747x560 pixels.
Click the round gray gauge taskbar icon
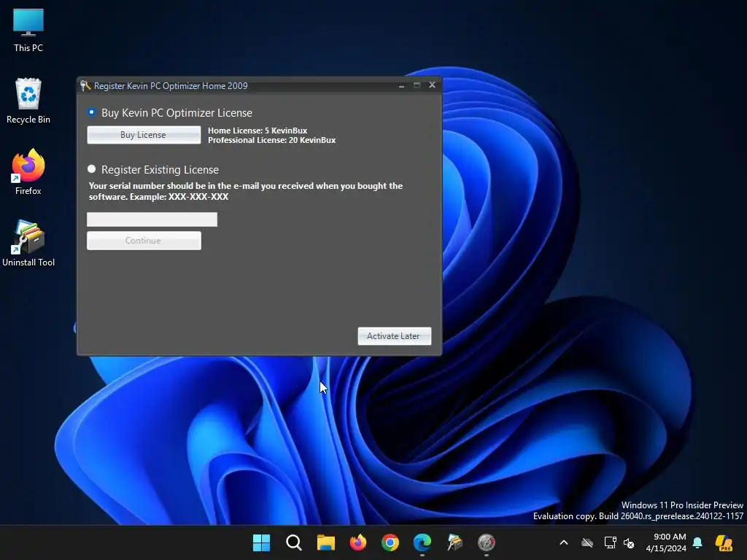click(x=487, y=542)
